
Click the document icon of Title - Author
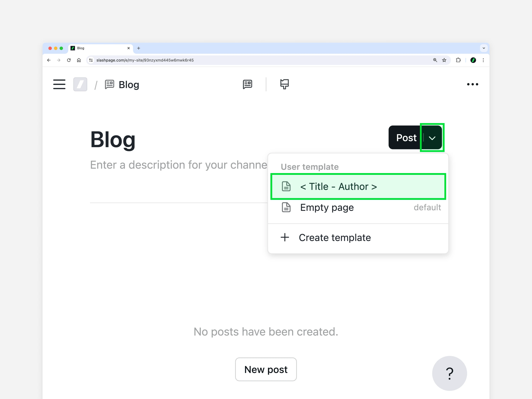click(286, 186)
